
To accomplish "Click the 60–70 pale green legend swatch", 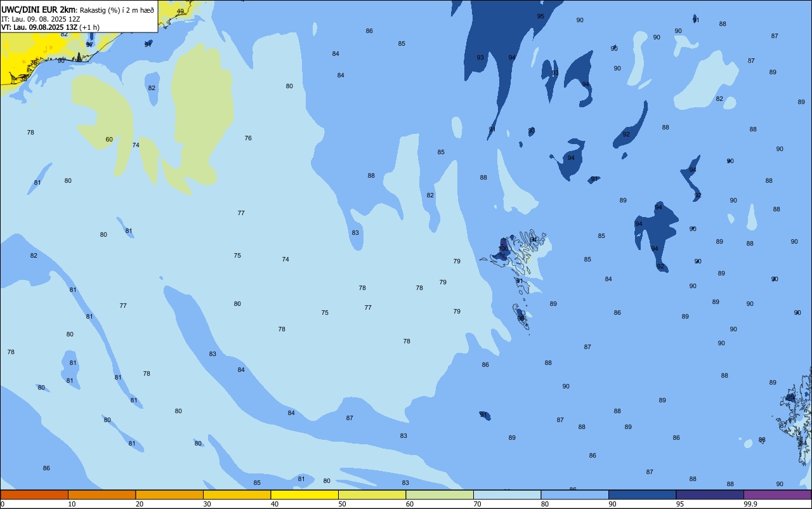I will pos(440,494).
